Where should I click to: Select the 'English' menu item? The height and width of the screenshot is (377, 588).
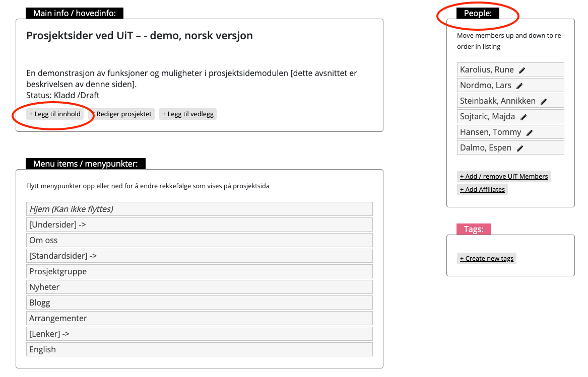pyautogui.click(x=199, y=349)
